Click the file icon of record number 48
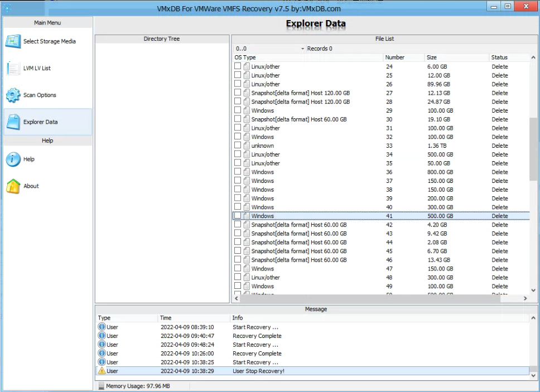The image size is (540, 392). pos(247,277)
